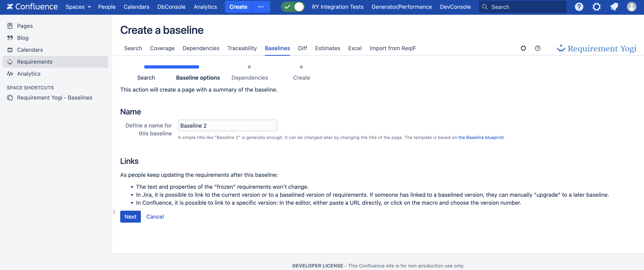Open the three-dots menu beside Create
Image resolution: width=644 pixels, height=270 pixels.
[x=261, y=7]
